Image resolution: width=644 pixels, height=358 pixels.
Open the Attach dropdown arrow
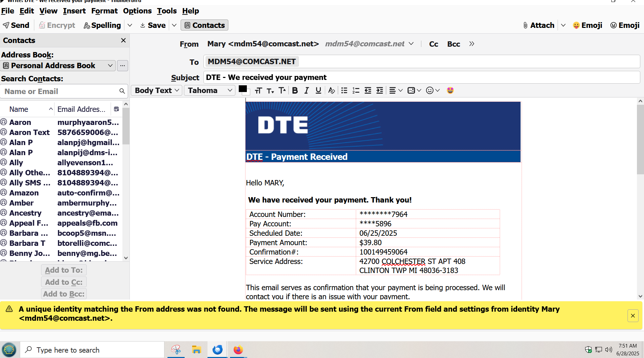click(x=563, y=25)
